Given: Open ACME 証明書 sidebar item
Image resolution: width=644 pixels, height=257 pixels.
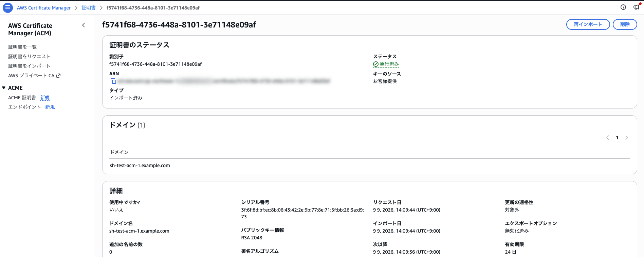Looking at the screenshot, I should point(22,98).
